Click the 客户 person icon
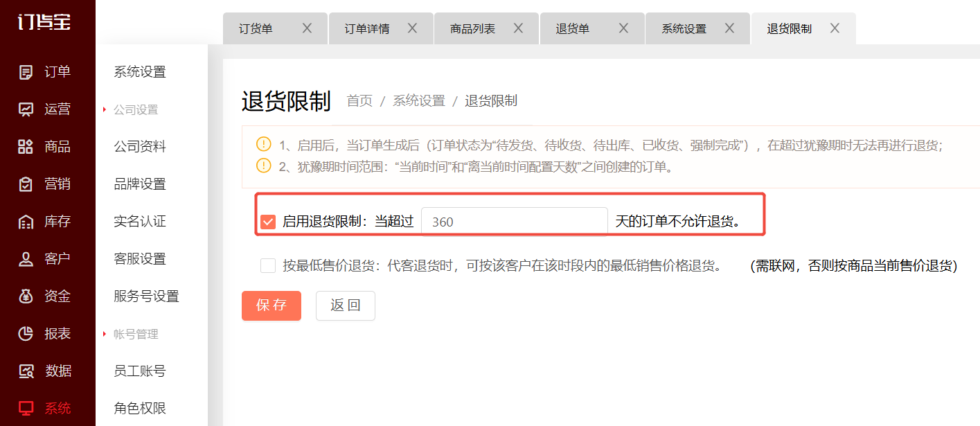Viewport: 980px width, 426px height. point(26,259)
